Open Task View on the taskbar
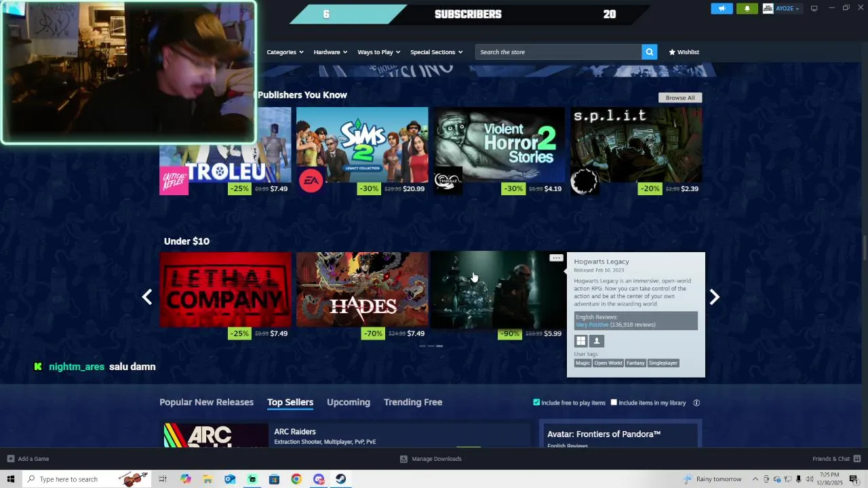This screenshot has height=488, width=868. pyautogui.click(x=163, y=479)
